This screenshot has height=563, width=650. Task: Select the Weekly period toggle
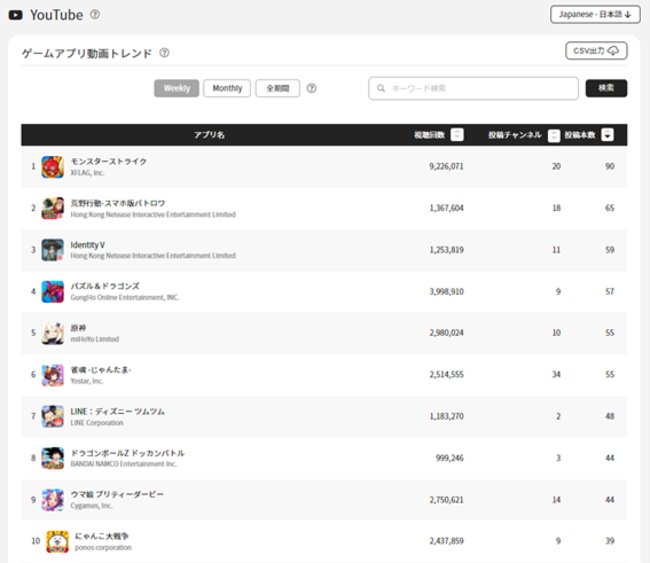tap(176, 88)
